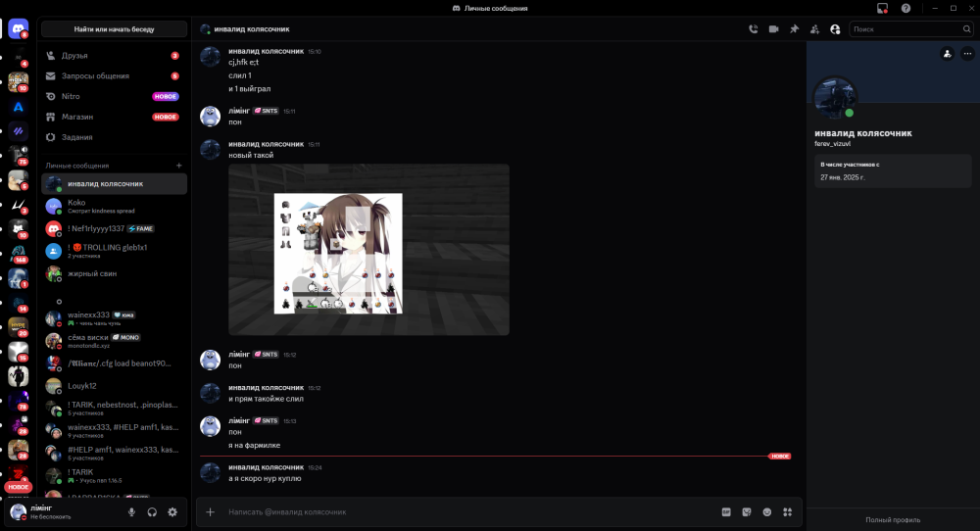Image resolution: width=980 pixels, height=531 pixels.
Task: Open User Settings gear
Action: 172,512
